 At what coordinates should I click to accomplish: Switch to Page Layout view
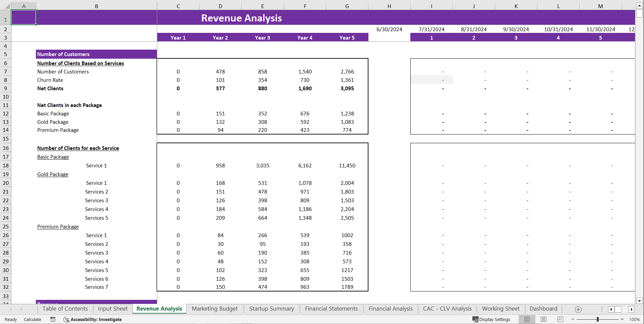click(x=543, y=319)
